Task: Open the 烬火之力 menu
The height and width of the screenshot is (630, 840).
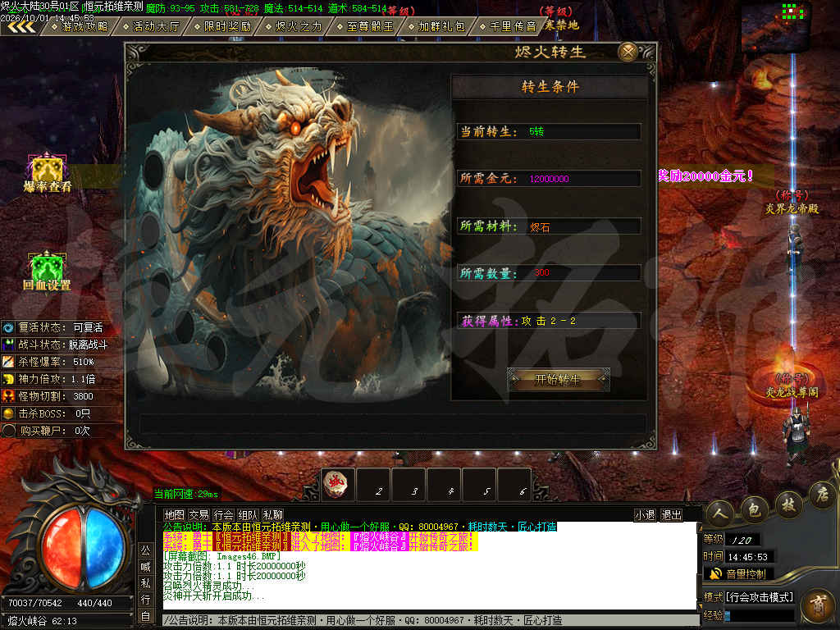Action: (294, 26)
